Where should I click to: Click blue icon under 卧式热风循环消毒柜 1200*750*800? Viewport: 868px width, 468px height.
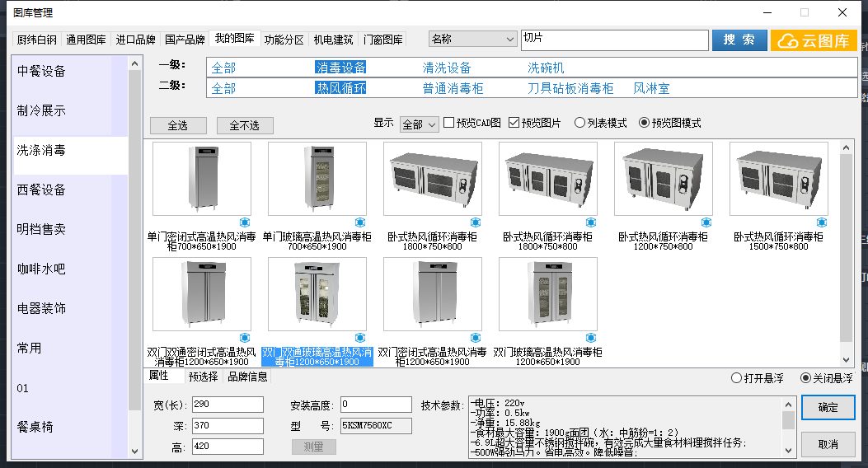[x=706, y=222]
